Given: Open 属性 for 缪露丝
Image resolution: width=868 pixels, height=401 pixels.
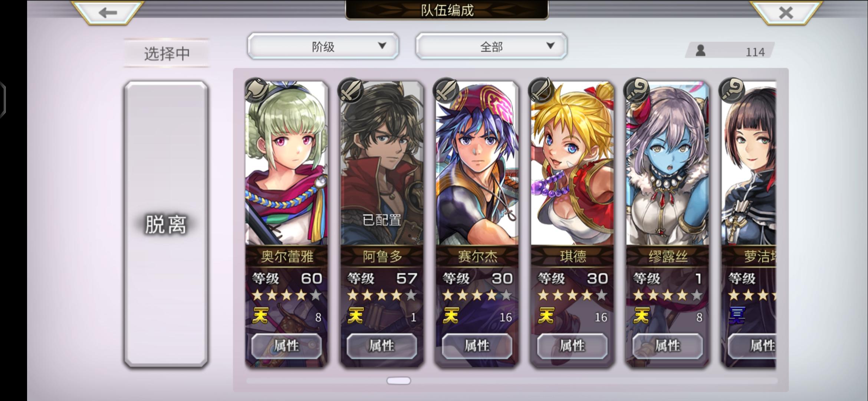Looking at the screenshot, I should (668, 346).
